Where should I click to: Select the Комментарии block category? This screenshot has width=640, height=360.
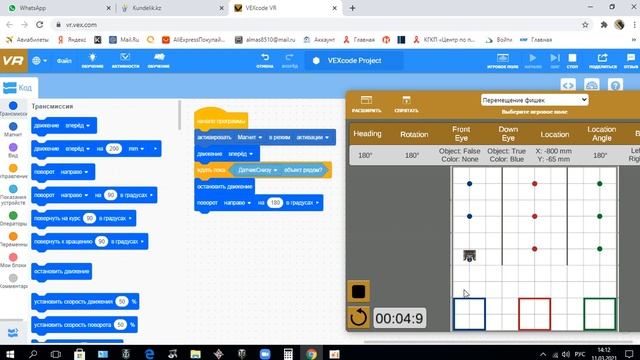click(13, 281)
